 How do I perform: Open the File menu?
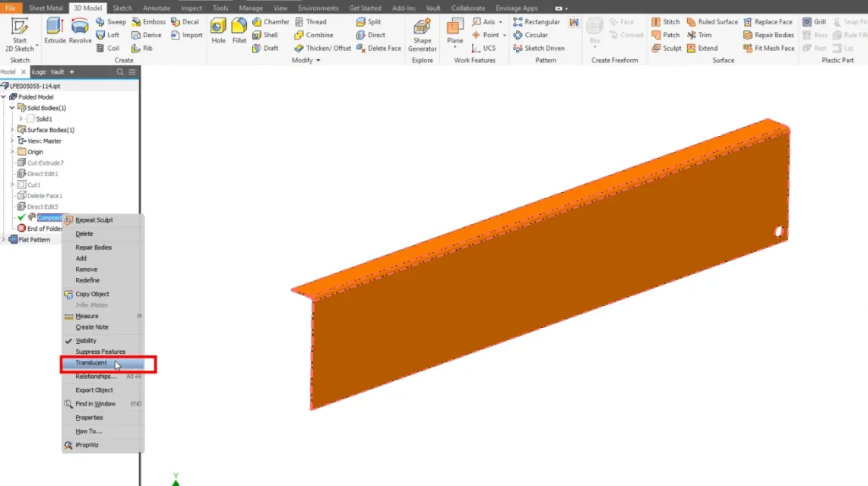(11, 8)
